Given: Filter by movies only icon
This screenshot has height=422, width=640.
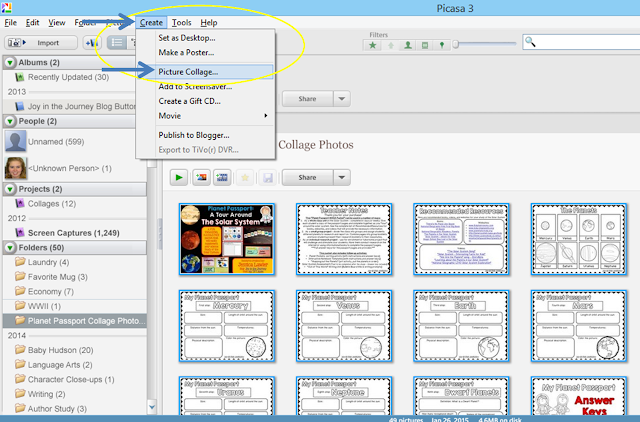Looking at the screenshot, I should 424,45.
